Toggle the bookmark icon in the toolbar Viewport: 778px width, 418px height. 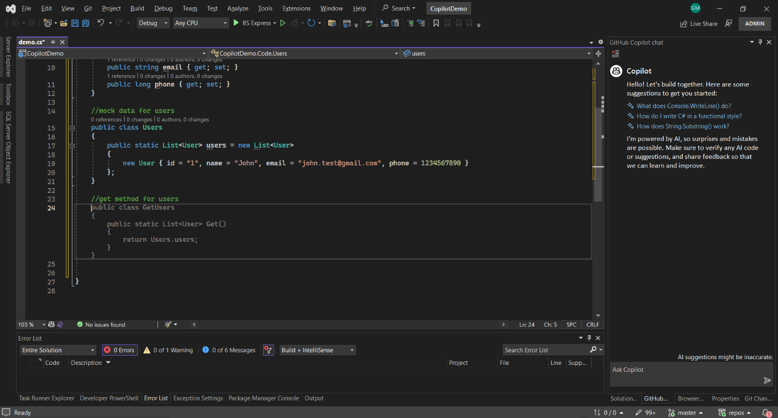[436, 23]
